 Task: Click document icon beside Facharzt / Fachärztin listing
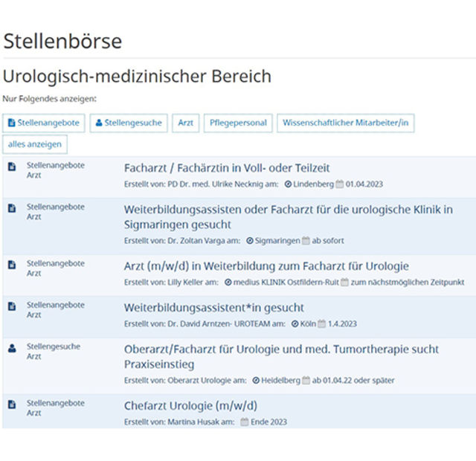tap(11, 167)
